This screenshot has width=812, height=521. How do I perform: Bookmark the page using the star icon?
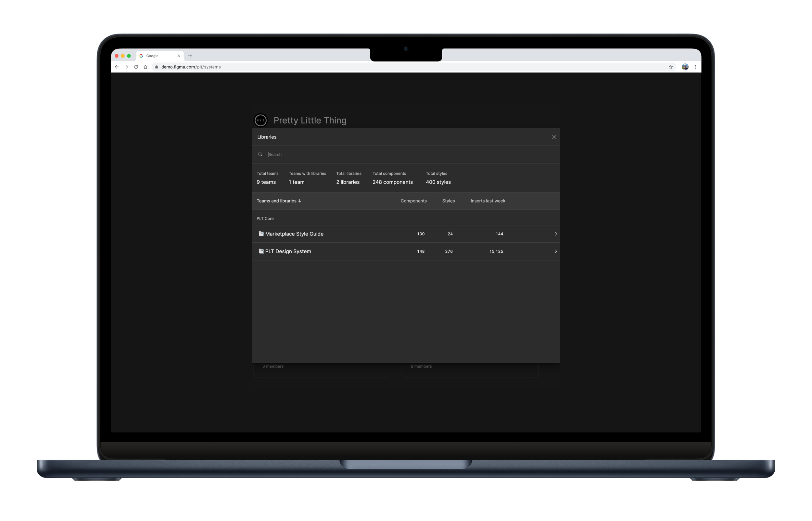(x=670, y=67)
